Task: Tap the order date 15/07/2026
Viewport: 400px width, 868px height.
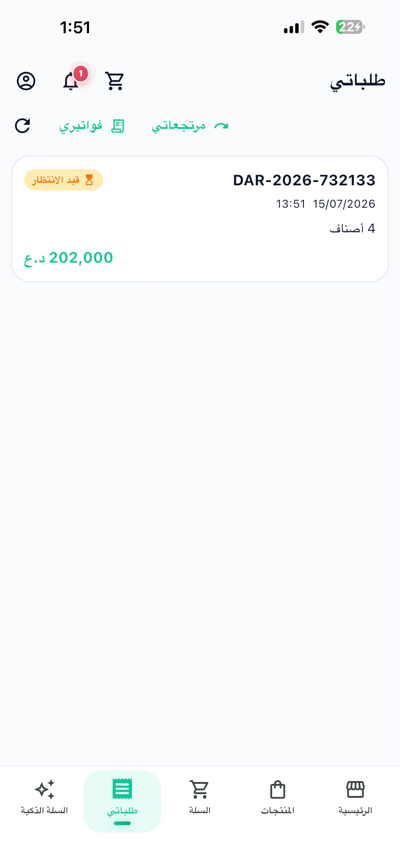Action: pyautogui.click(x=344, y=204)
